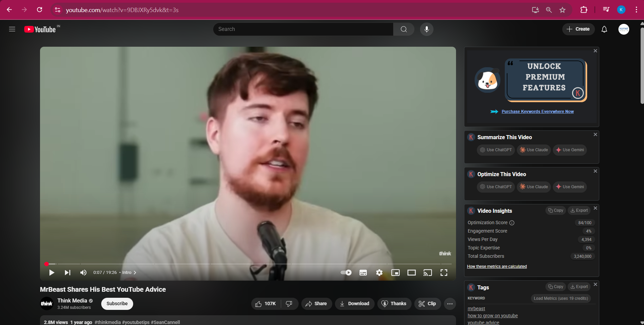The height and width of the screenshot is (325, 644).
Task: Mute the video volume
Action: [x=83, y=273]
